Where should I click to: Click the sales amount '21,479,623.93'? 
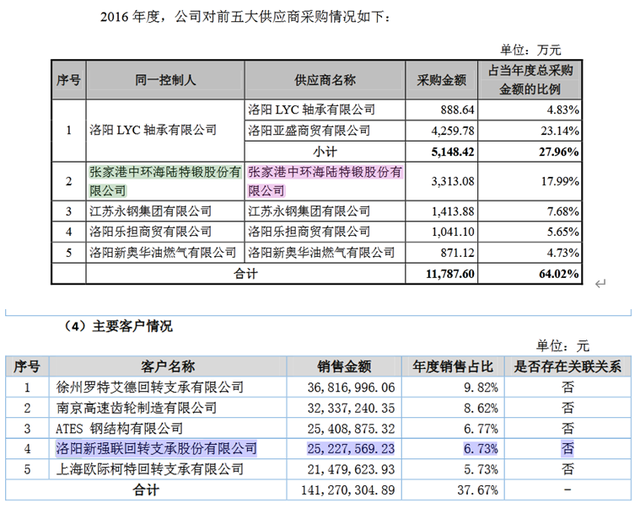[351, 470]
